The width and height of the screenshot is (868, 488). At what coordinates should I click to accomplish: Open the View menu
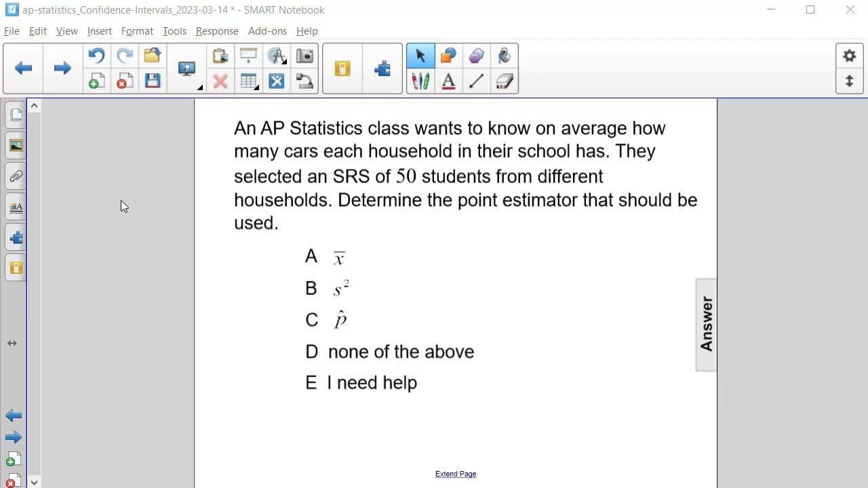[66, 31]
